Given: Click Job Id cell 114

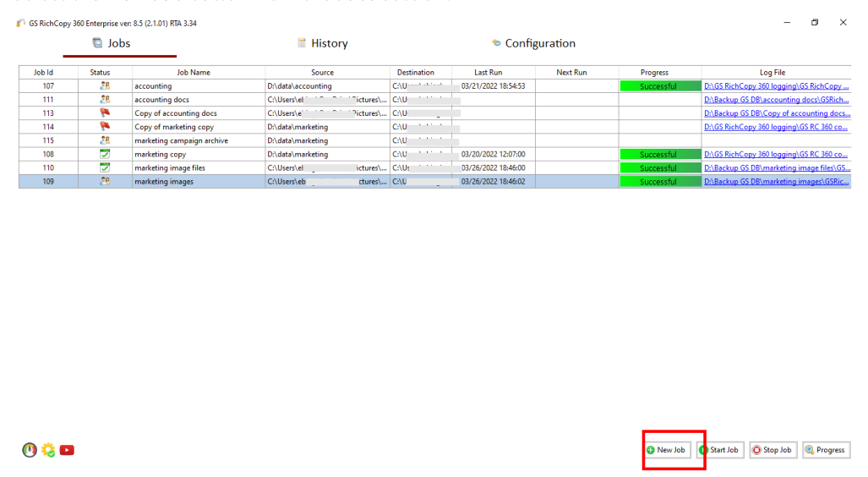Looking at the screenshot, I should click(x=48, y=127).
